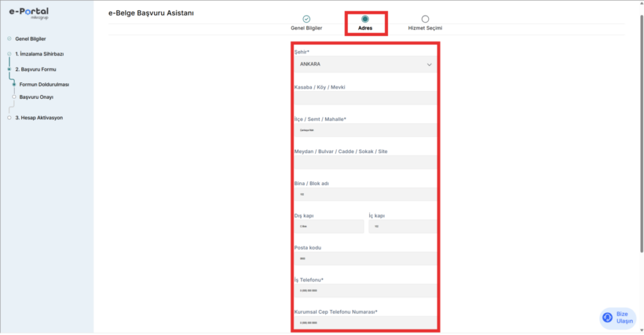
Task: Click the Kurumsal Cep Telefonu Numarası field
Action: (365, 322)
